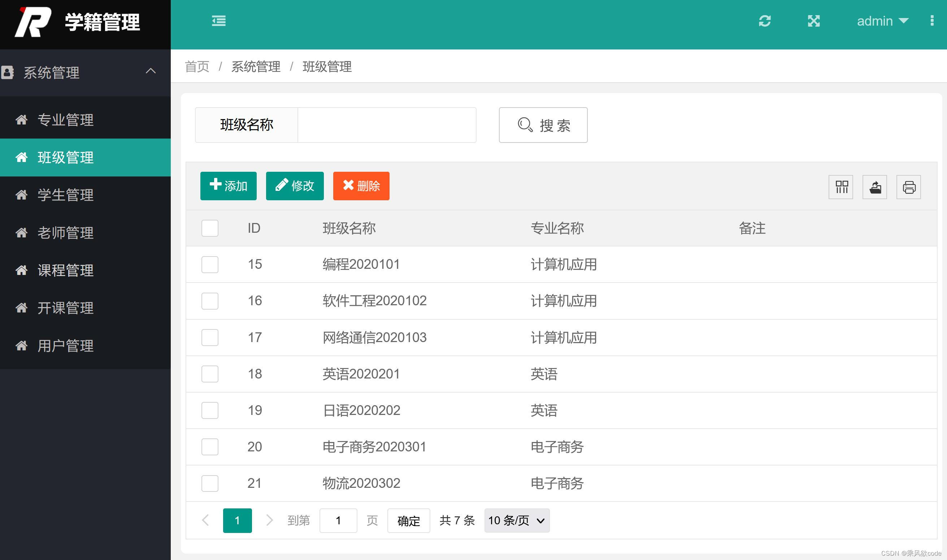Click the R logo in the sidebar
947x560 pixels.
point(33,22)
